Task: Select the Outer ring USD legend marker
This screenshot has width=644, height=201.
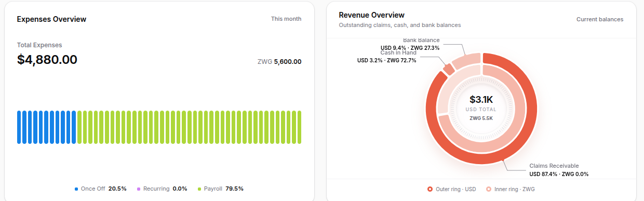Action: point(430,189)
